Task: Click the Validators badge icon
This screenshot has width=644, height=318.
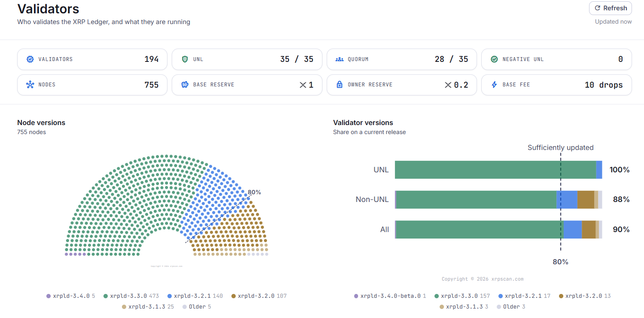Action: pos(30,59)
